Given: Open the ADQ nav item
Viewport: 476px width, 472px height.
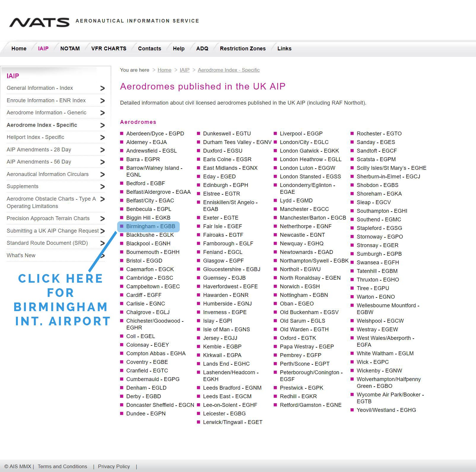Looking at the screenshot, I should click(x=202, y=49).
